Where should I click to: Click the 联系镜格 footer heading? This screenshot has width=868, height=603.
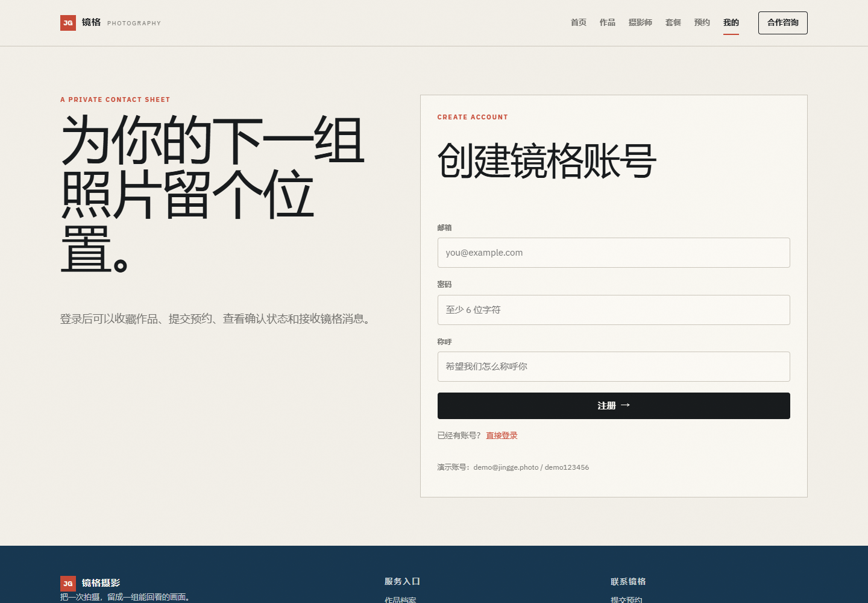tap(628, 581)
